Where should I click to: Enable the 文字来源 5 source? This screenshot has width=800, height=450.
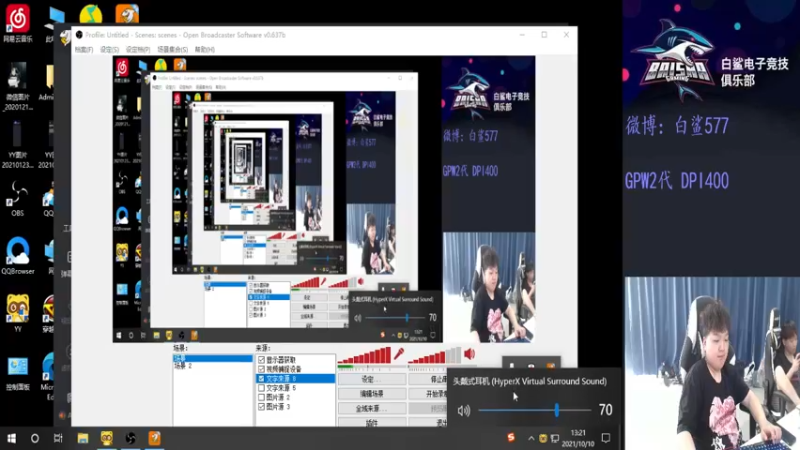tap(262, 388)
